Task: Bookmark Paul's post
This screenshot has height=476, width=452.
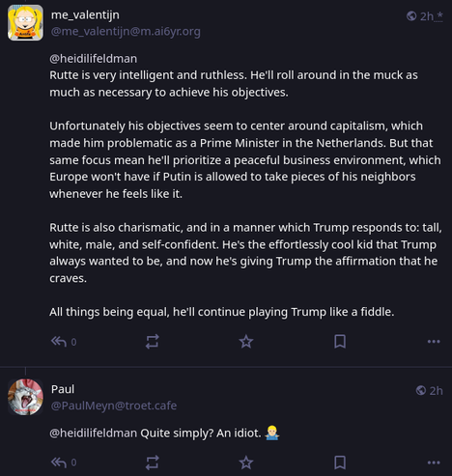Action: click(x=340, y=462)
